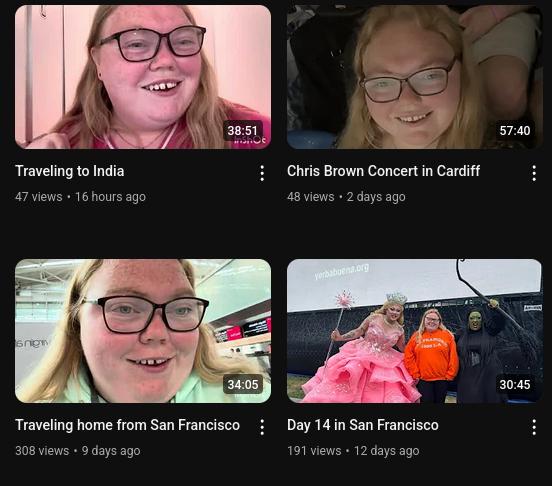Click the 30:45 duration badge
Image resolution: width=552 pixels, height=486 pixels.
point(515,385)
